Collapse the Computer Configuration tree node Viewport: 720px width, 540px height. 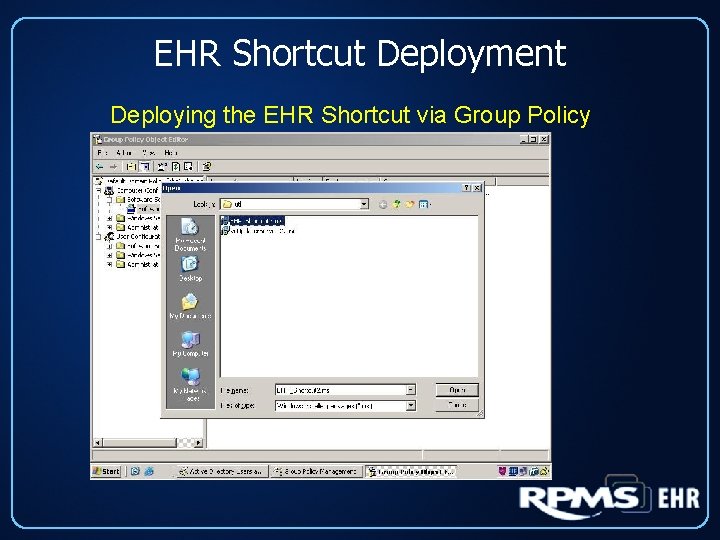98,190
